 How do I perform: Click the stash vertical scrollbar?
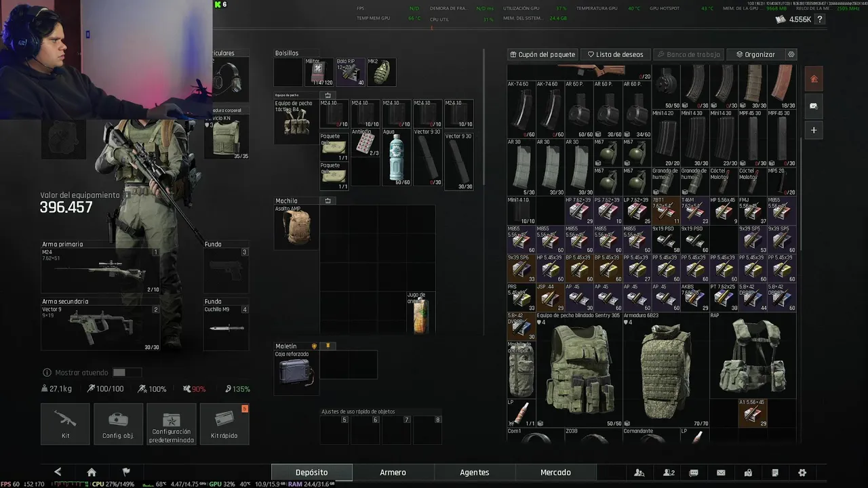click(x=801, y=192)
